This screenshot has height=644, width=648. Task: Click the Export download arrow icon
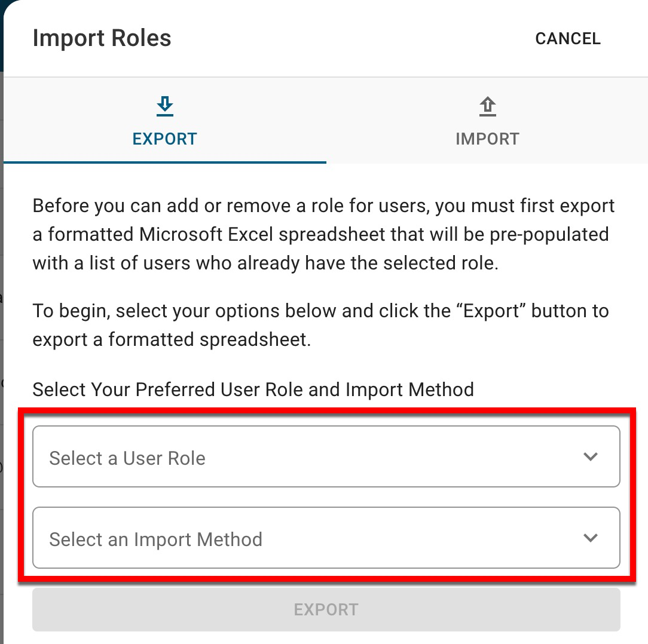(164, 107)
